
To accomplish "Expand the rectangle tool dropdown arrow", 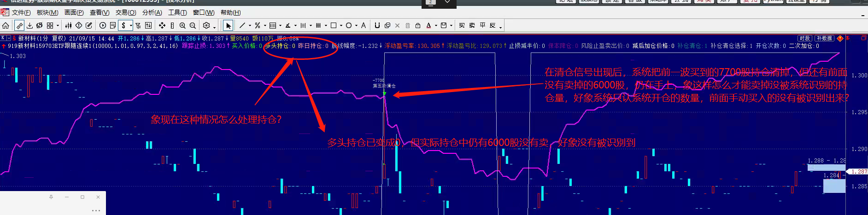I will click(341, 25).
